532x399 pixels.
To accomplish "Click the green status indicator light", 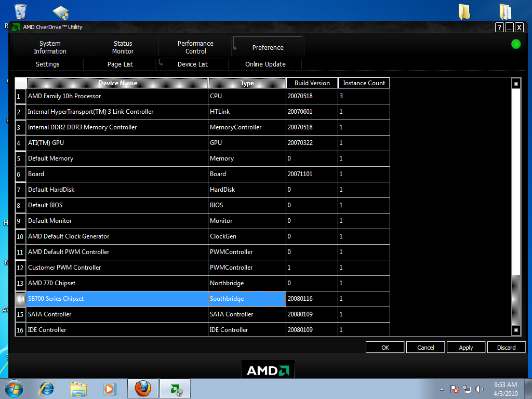I will click(516, 44).
